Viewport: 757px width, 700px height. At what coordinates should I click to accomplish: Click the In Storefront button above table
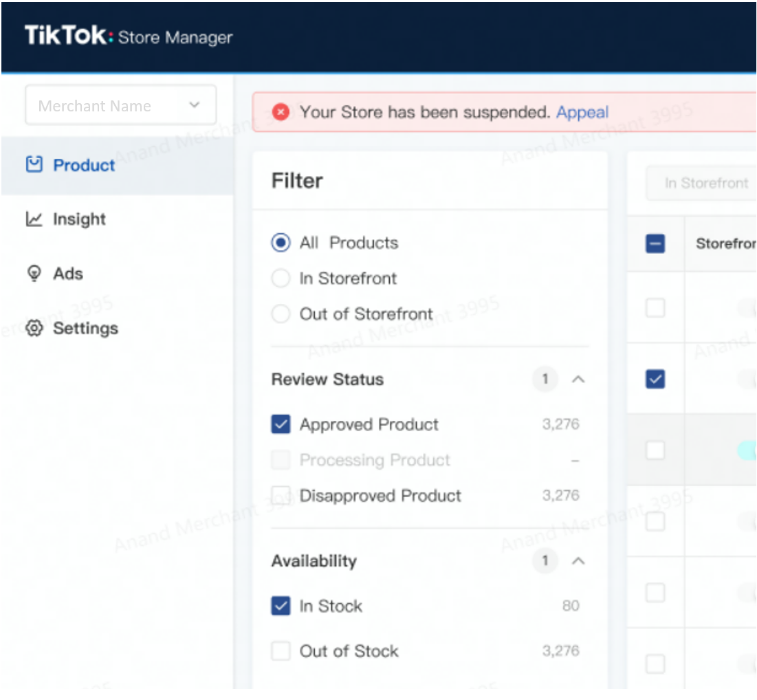tap(706, 184)
